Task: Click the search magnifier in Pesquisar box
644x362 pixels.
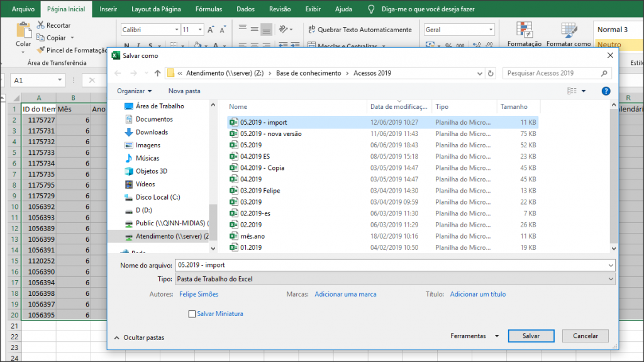Action: tap(604, 73)
